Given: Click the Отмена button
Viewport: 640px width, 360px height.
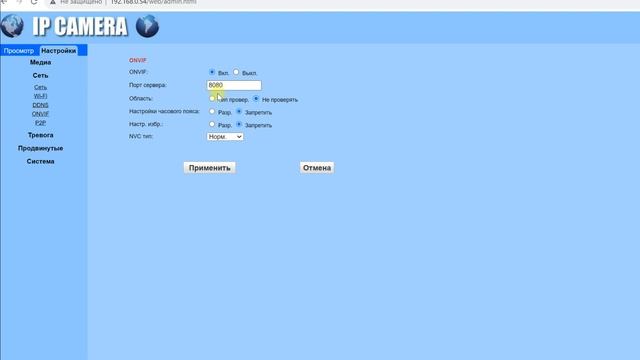Looking at the screenshot, I should click(x=317, y=168).
